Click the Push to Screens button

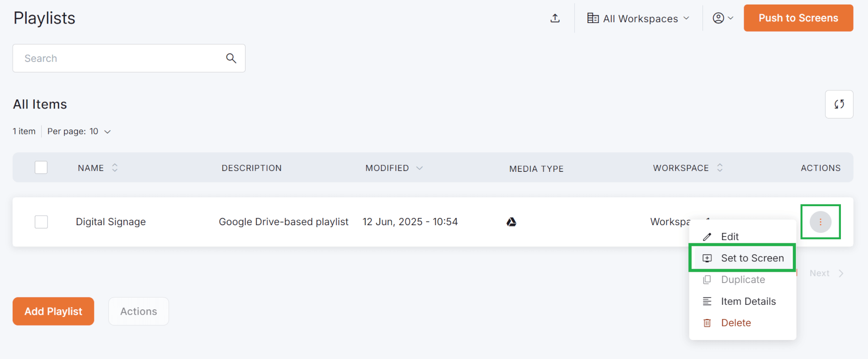[798, 18]
